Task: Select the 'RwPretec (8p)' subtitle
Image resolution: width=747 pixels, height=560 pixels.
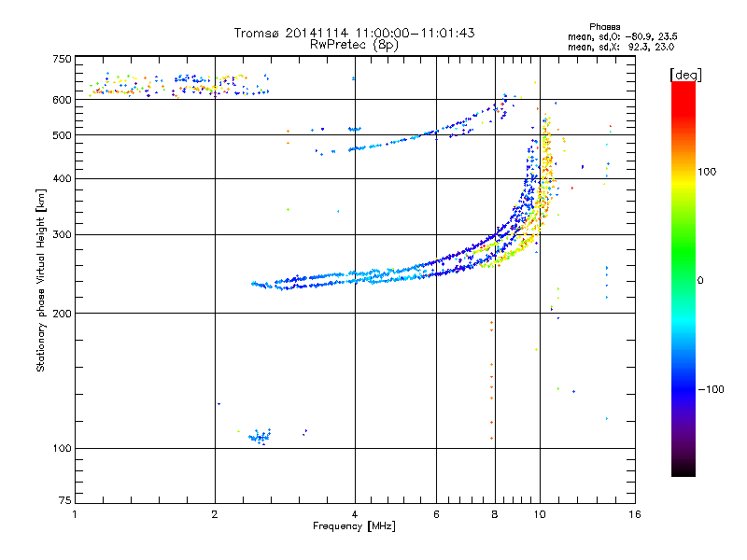Action: coord(354,45)
